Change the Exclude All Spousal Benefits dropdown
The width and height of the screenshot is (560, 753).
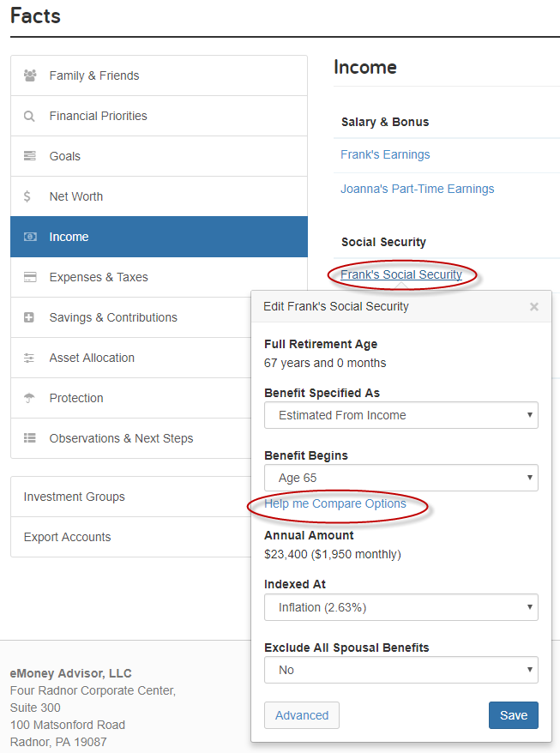pyautogui.click(x=401, y=670)
